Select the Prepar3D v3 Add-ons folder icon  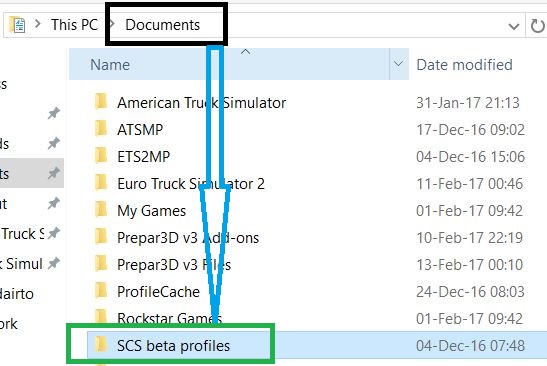click(101, 237)
